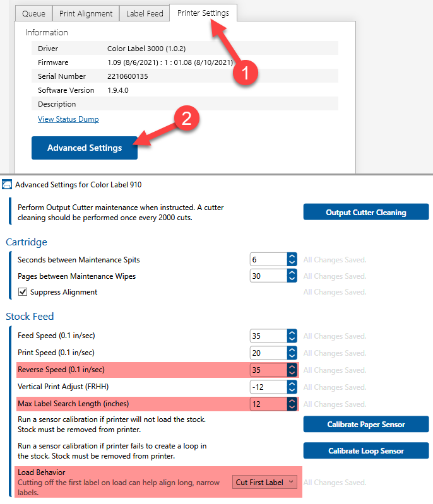Expand the Load Behavior dropdown
433x504 pixels.
(264, 483)
